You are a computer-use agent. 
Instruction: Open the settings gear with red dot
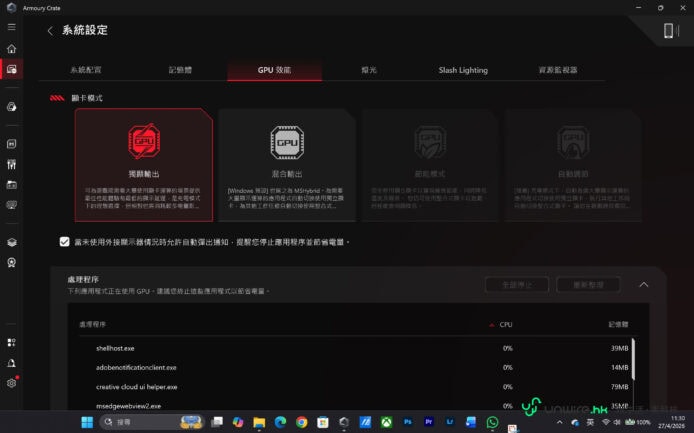pyautogui.click(x=12, y=383)
